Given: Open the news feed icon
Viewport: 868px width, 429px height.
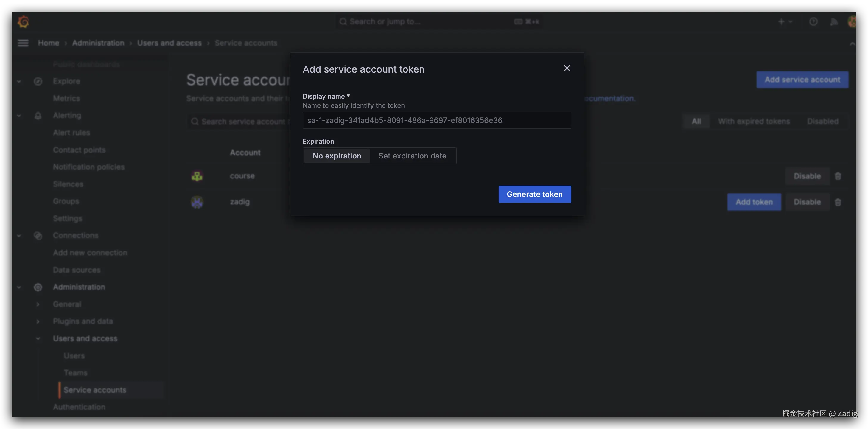Looking at the screenshot, I should (x=834, y=22).
